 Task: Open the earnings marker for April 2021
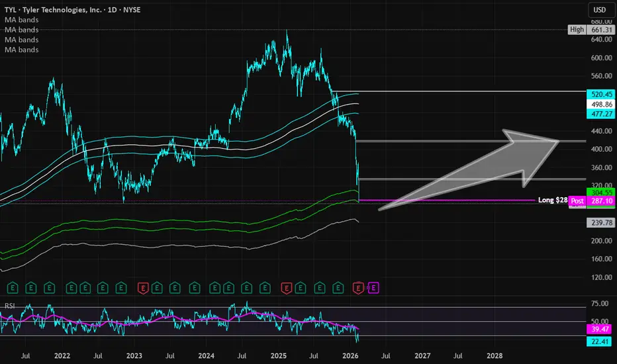pyautogui.click(x=13, y=288)
